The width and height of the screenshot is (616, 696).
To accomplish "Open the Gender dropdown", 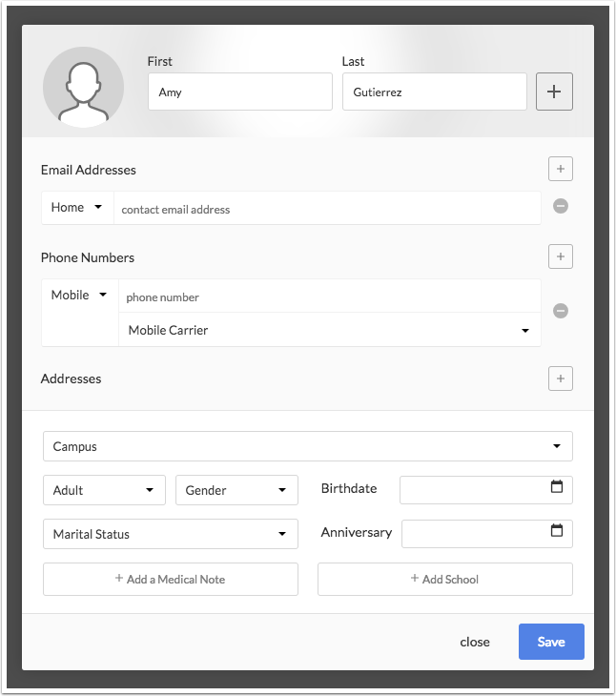I will click(236, 490).
